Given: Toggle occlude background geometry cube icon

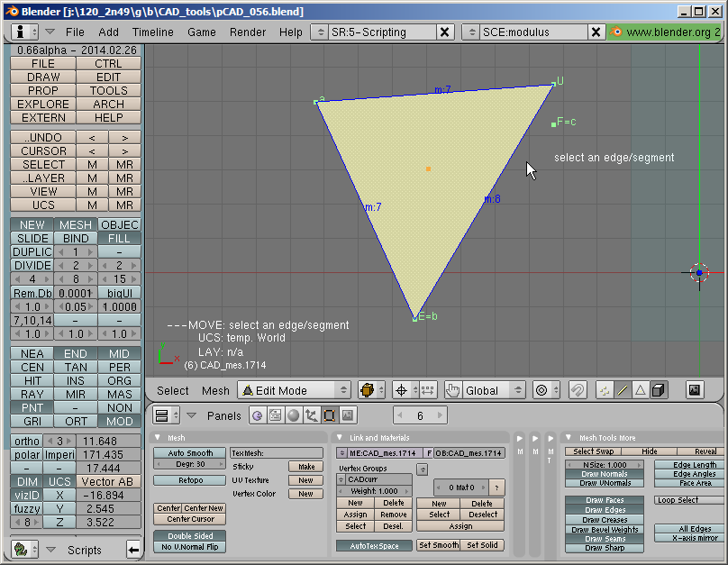Looking at the screenshot, I should (x=659, y=390).
